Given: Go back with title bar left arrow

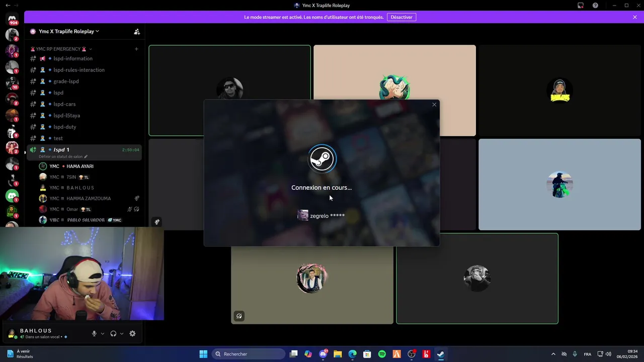Looking at the screenshot, I should pyautogui.click(x=8, y=6).
